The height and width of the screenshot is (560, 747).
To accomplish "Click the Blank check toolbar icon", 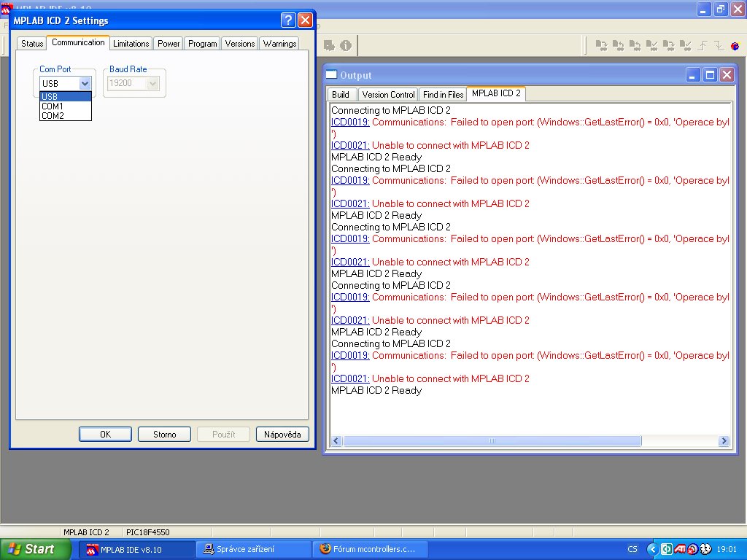I will pos(686,45).
